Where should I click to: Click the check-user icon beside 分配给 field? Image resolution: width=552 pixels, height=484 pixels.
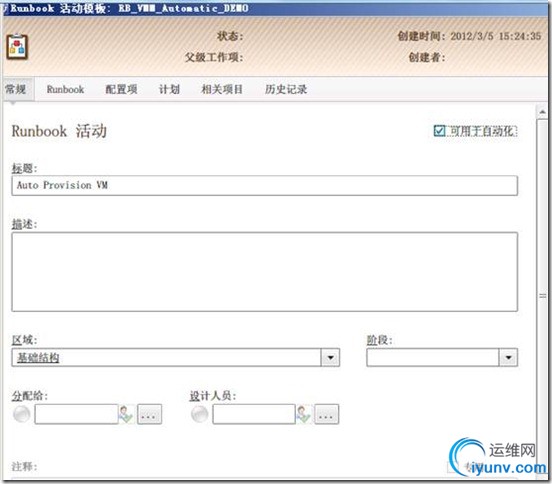(x=126, y=414)
